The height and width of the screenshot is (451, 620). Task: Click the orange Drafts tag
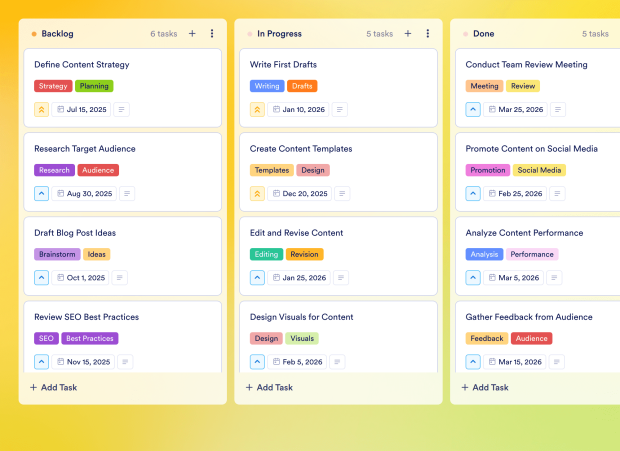coord(302,86)
